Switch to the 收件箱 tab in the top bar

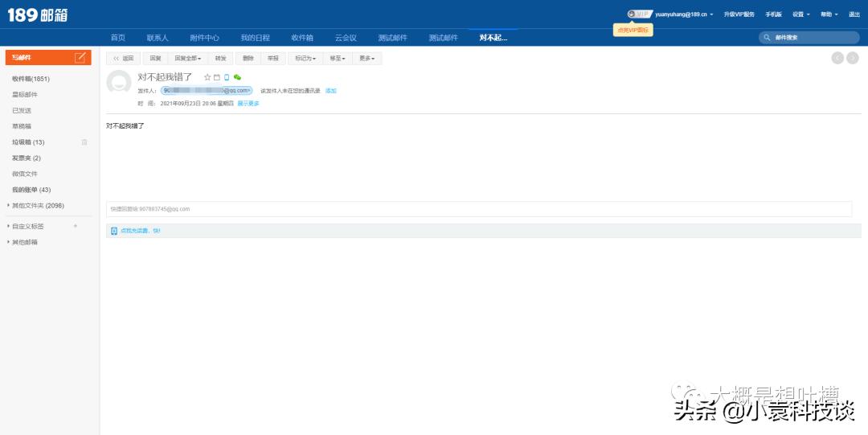(302, 38)
